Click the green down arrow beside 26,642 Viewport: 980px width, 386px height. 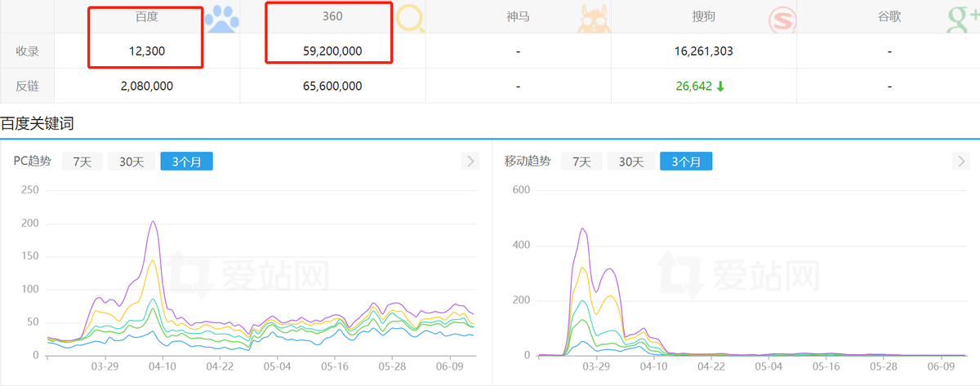[x=720, y=86]
